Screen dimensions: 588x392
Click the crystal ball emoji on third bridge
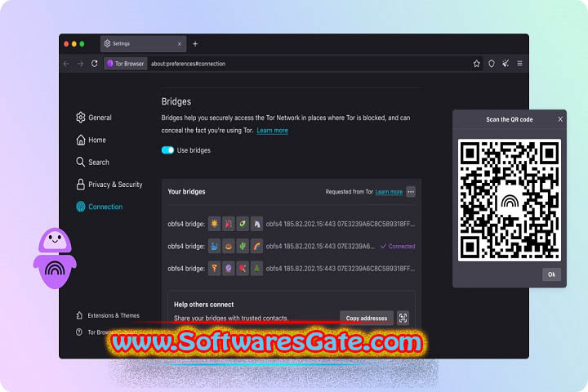(x=229, y=269)
